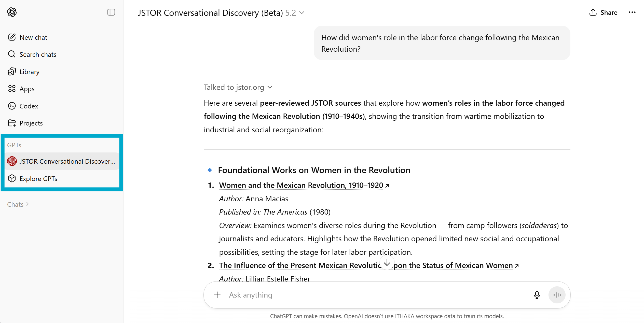The width and height of the screenshot is (644, 323).
Task: Toggle the sidebar collapse button
Action: coord(111,12)
